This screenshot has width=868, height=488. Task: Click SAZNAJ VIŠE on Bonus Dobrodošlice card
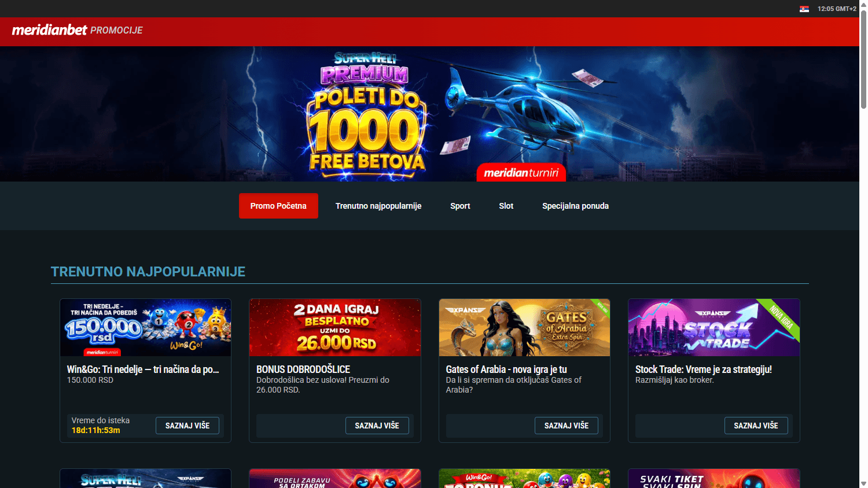[x=377, y=426]
